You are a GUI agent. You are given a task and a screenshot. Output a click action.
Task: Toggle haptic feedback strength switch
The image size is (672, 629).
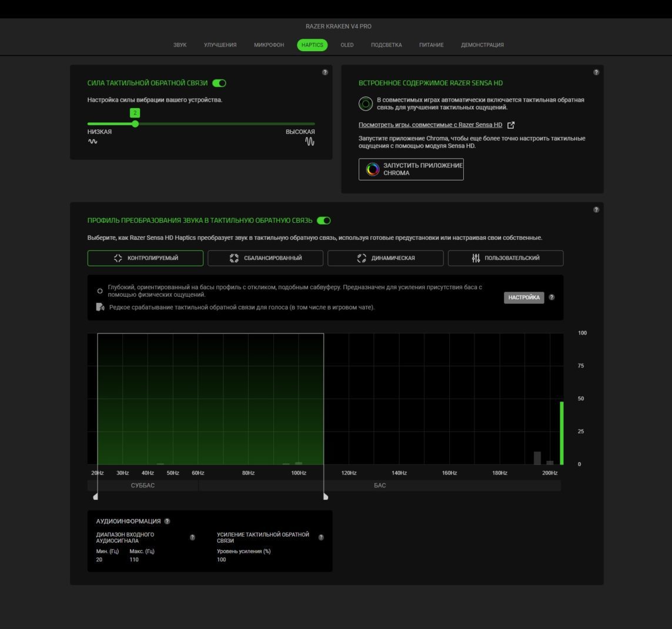(219, 83)
